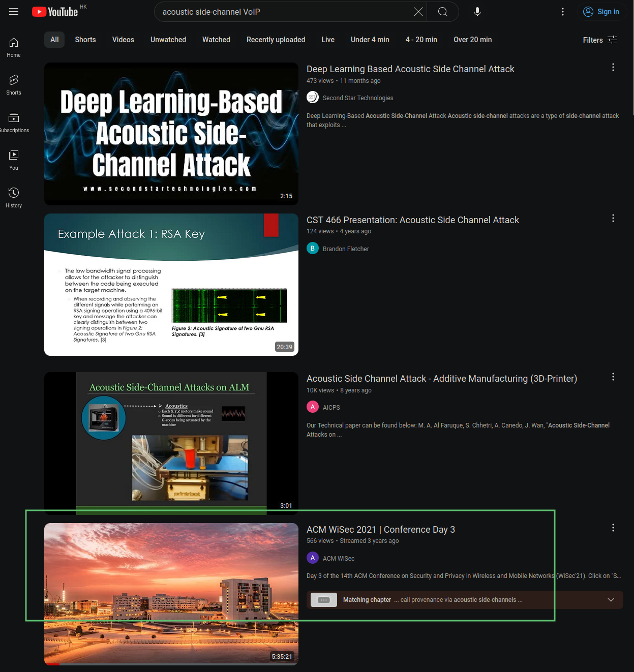Select the Videos tab chip
This screenshot has width=634, height=672.
click(x=123, y=40)
